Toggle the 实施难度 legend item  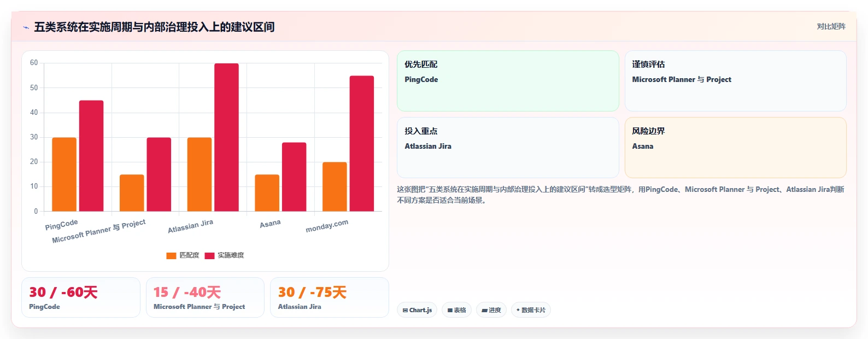pyautogui.click(x=224, y=255)
